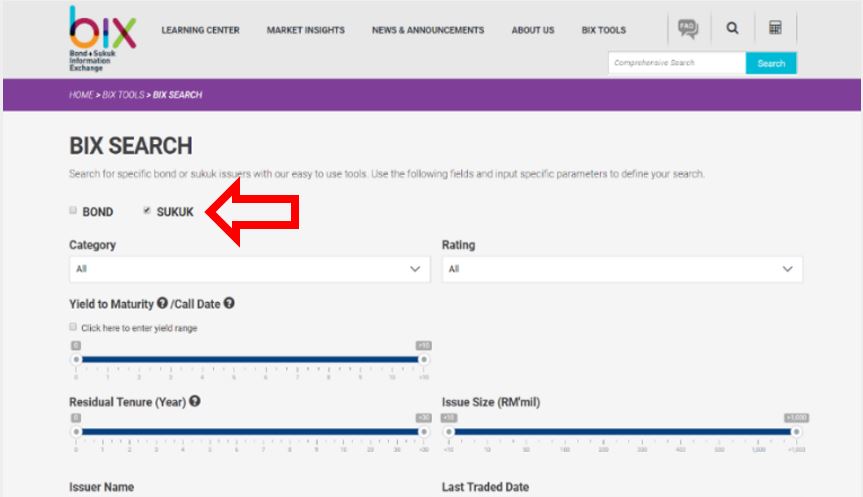Open the Rating dropdown
The height and width of the screenshot is (497, 863).
622,269
